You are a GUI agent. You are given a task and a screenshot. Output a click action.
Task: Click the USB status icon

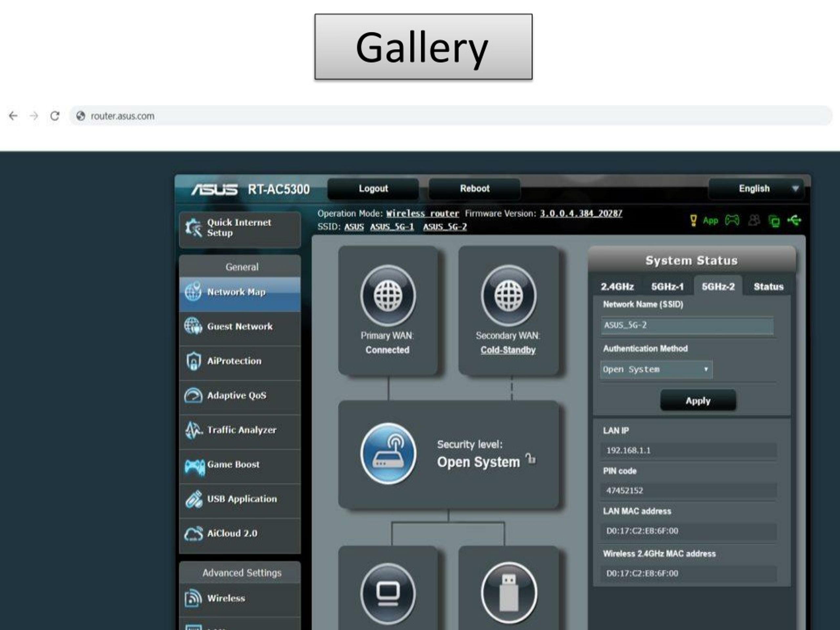coord(794,220)
